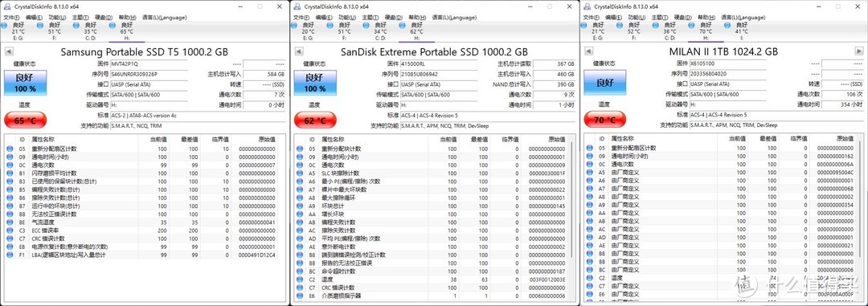Screen dimensions: 868x306
Task: Click status orb of 温度 row in MILAN II window
Action: 590,279
